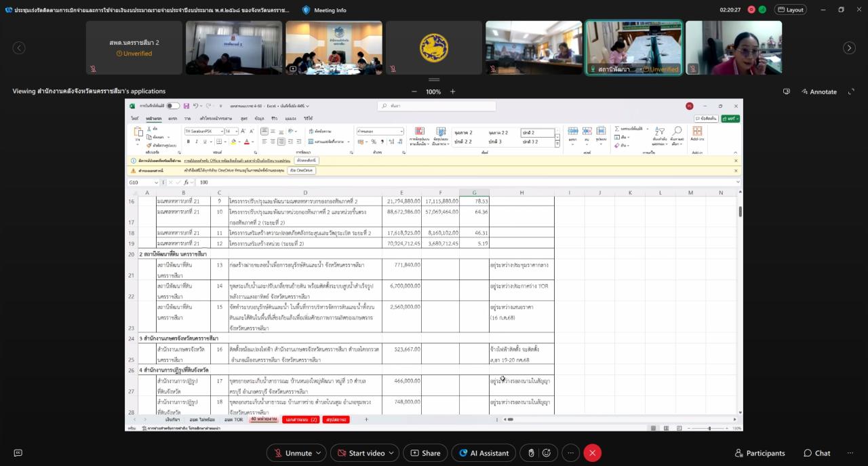Show next video thumbnails with right arrow

point(849,47)
